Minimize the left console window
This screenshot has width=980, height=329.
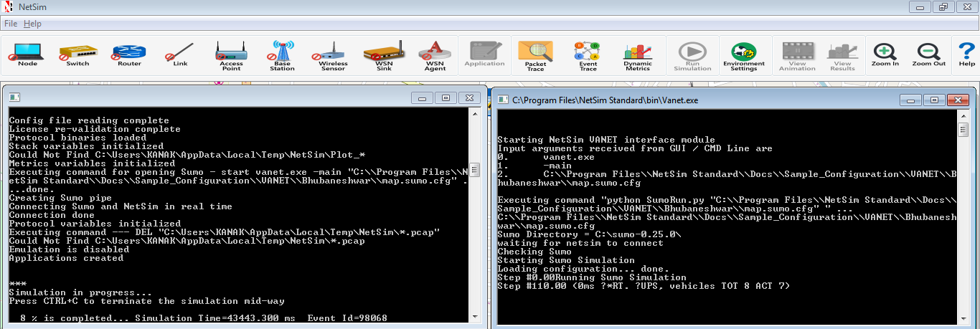[423, 97]
